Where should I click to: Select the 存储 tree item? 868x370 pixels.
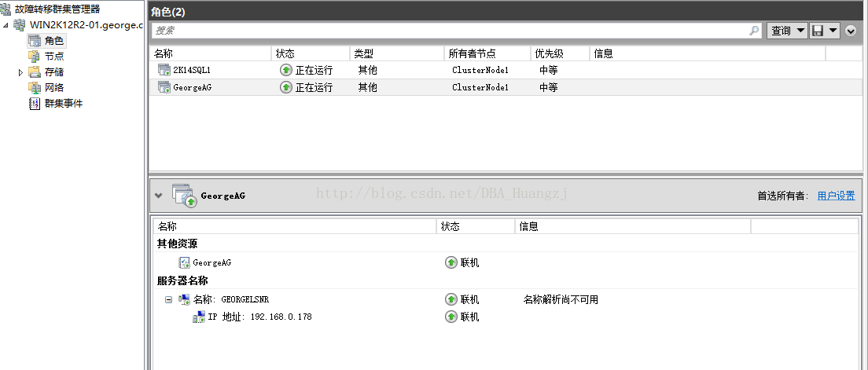pos(53,72)
